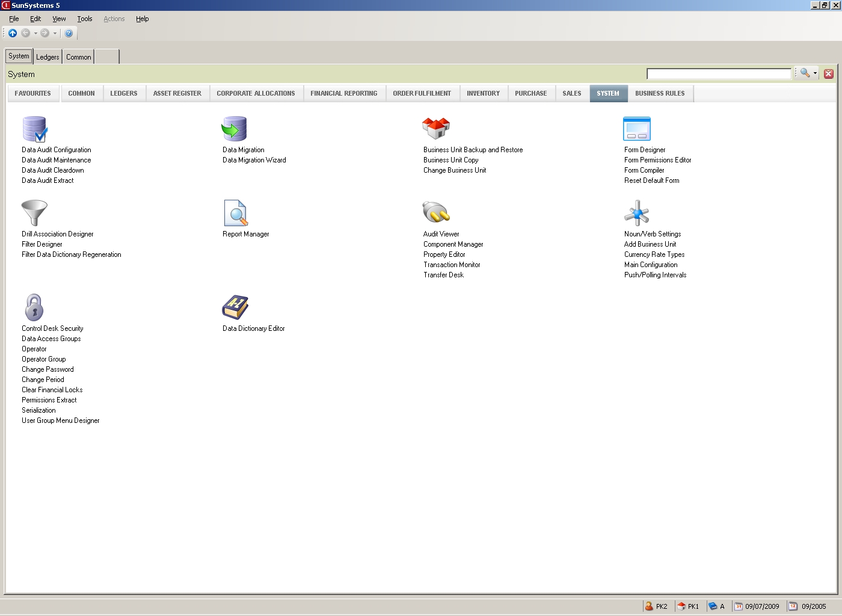Click the Report Manager magnifier icon
The width and height of the screenshot is (842, 616).
tap(236, 213)
